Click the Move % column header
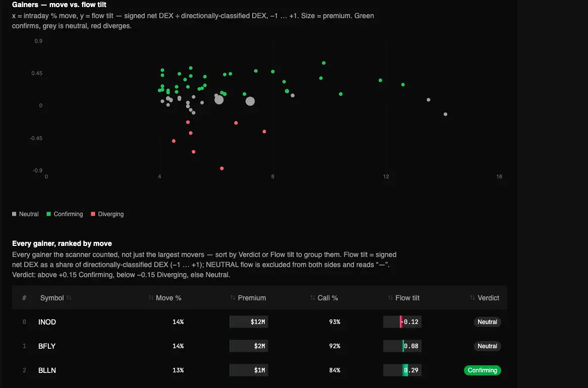This screenshot has height=388, width=588. [168, 298]
